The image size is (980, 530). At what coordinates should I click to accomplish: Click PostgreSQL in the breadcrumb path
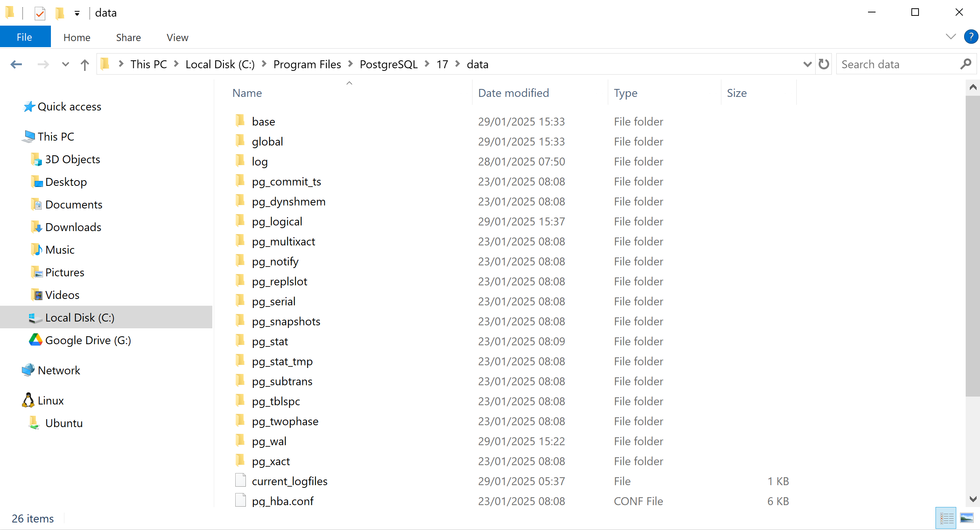point(388,64)
